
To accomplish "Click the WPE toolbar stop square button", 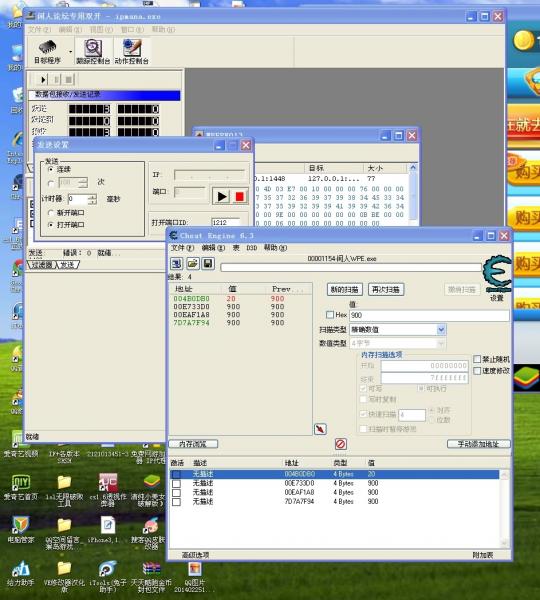I will point(69,80).
